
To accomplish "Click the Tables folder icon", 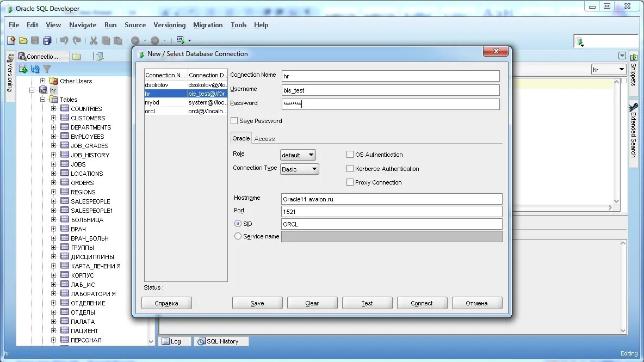I will [x=53, y=100].
